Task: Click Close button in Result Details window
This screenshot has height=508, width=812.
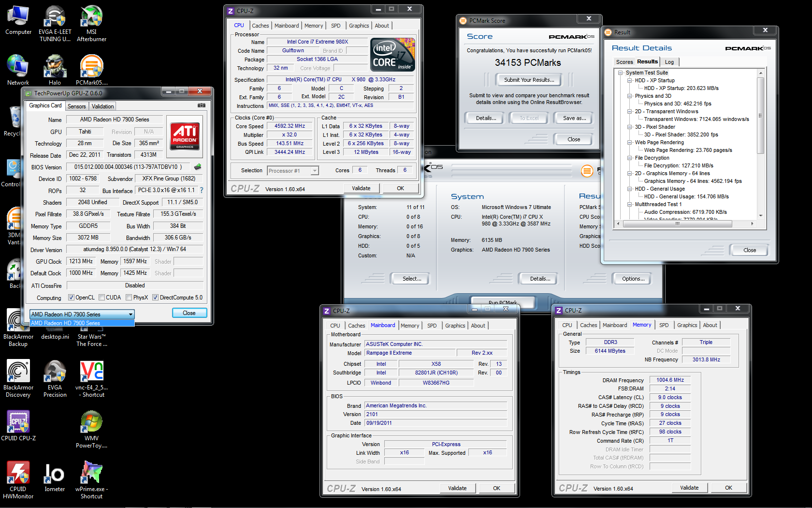Action: pos(750,250)
